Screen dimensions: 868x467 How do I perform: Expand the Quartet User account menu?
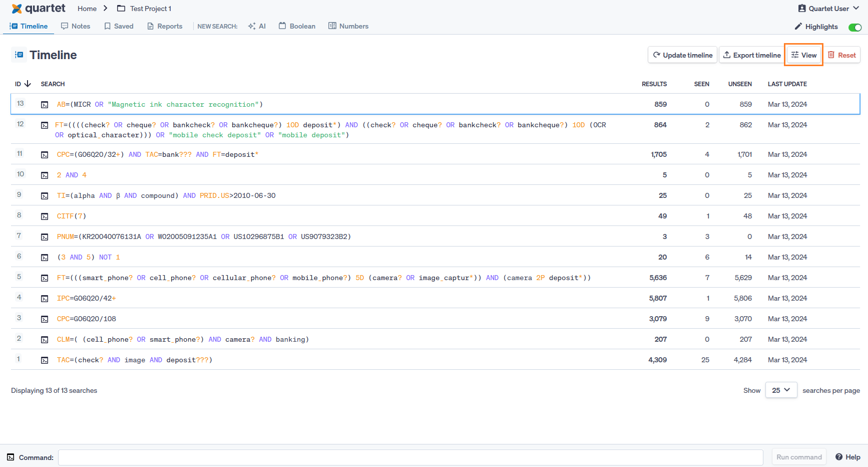tap(828, 9)
